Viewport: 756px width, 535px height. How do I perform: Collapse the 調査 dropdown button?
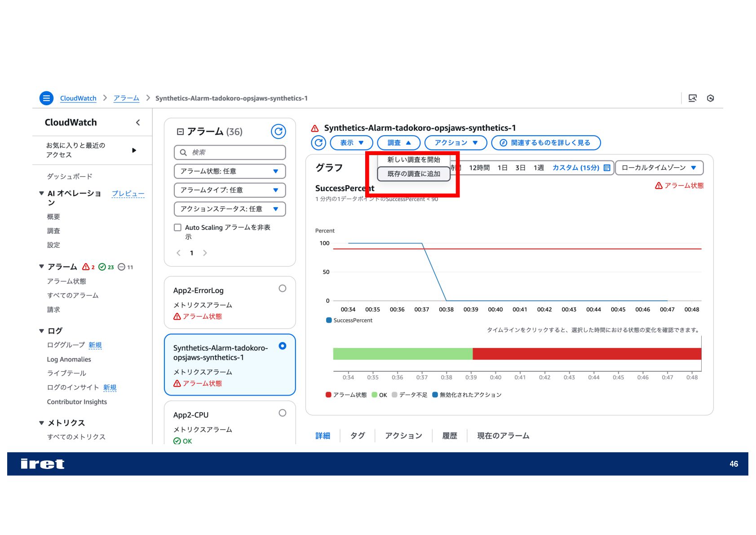[x=399, y=143]
